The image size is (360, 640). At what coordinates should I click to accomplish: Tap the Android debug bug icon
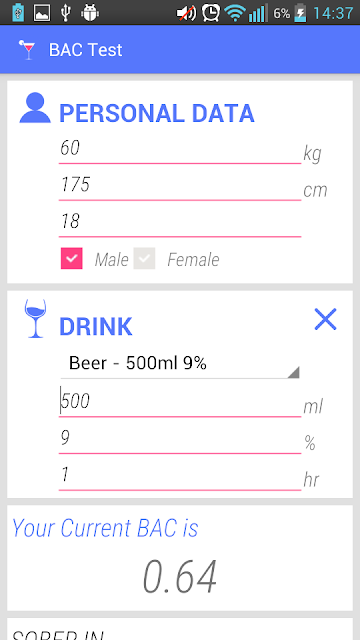click(90, 13)
